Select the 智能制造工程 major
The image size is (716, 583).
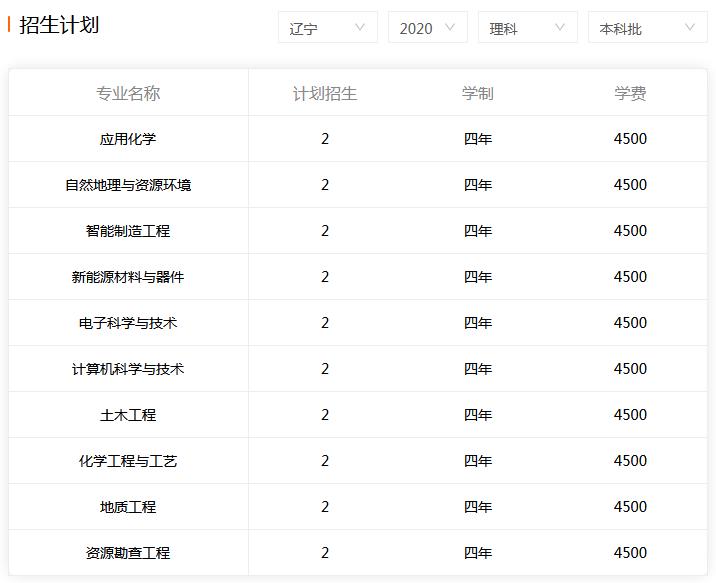pyautogui.click(x=128, y=231)
